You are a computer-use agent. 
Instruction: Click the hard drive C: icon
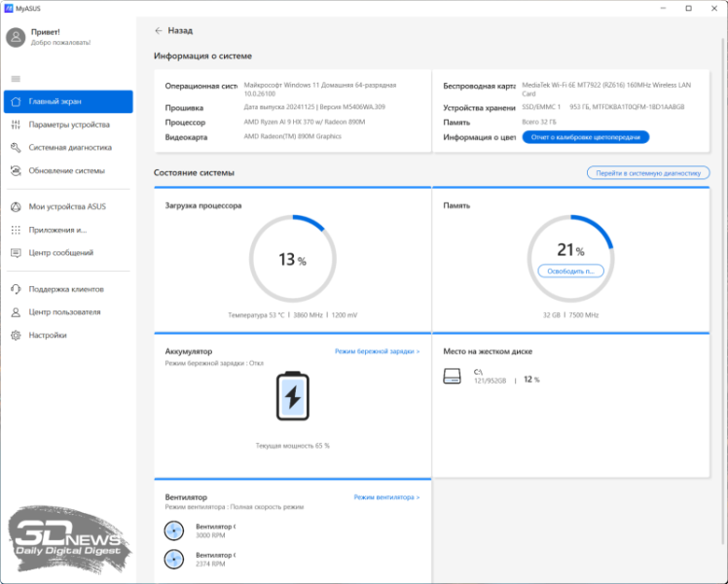452,376
